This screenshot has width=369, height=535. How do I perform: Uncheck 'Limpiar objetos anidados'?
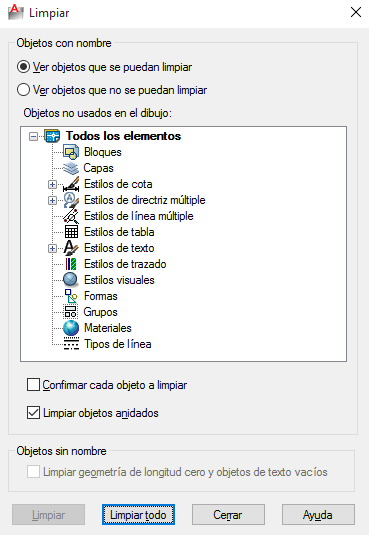click(x=33, y=413)
